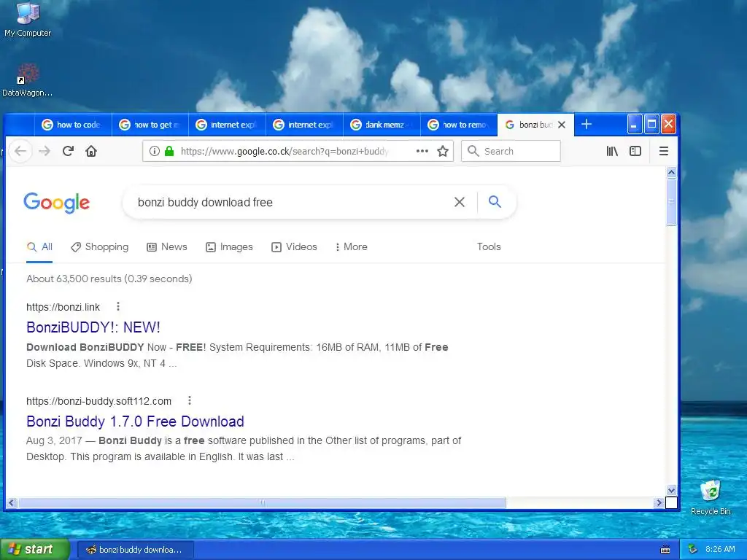Click the vertical scrollbar up arrow
747x560 pixels.
click(x=671, y=172)
